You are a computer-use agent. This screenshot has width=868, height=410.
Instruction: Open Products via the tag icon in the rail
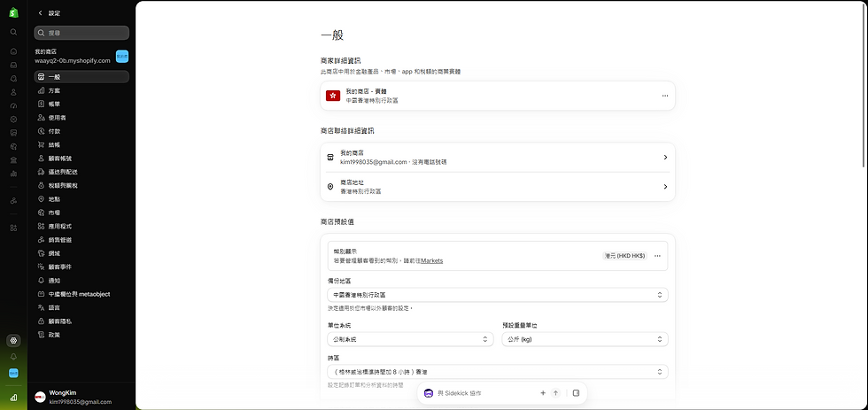14,79
